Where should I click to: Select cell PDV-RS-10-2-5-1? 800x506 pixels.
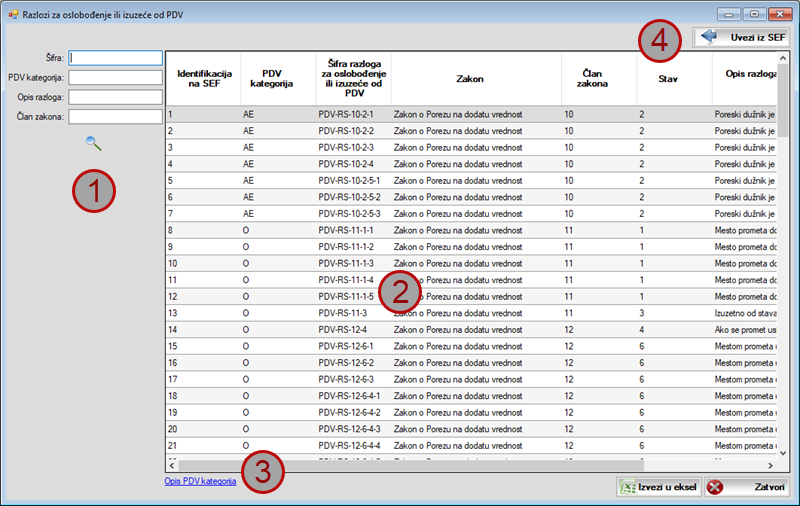point(354,181)
